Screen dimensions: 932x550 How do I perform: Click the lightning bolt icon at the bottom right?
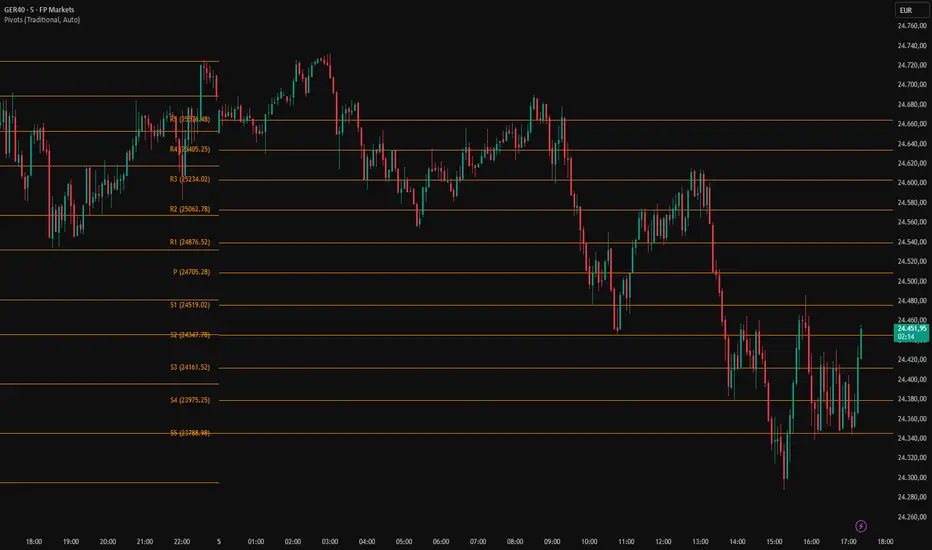click(x=862, y=525)
